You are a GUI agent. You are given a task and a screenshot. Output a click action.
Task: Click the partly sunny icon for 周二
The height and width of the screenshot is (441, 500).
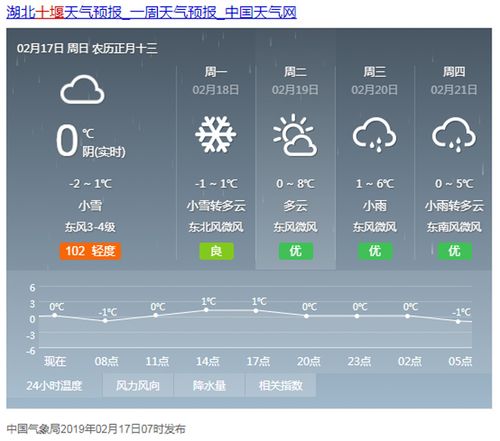coord(295,135)
